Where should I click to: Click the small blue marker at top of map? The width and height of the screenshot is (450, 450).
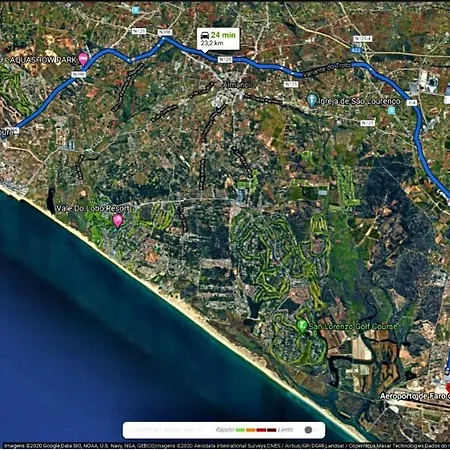[x=135, y=10]
